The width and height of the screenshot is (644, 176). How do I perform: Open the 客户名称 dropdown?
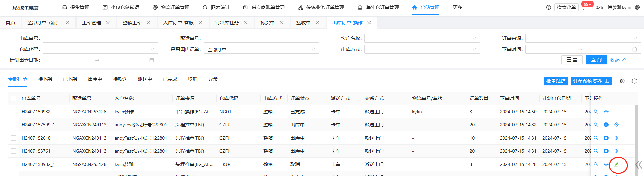tap(422, 38)
